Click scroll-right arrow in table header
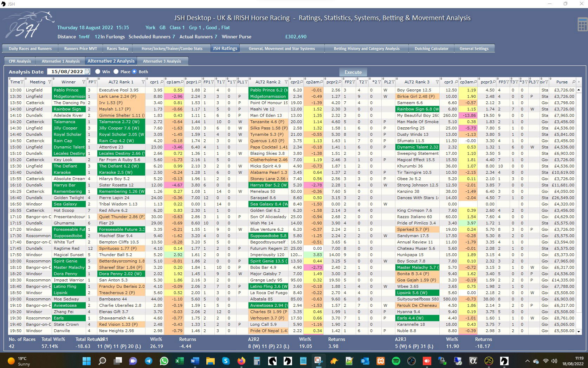Image resolution: width=588 pixels, height=368 pixels. (x=579, y=82)
